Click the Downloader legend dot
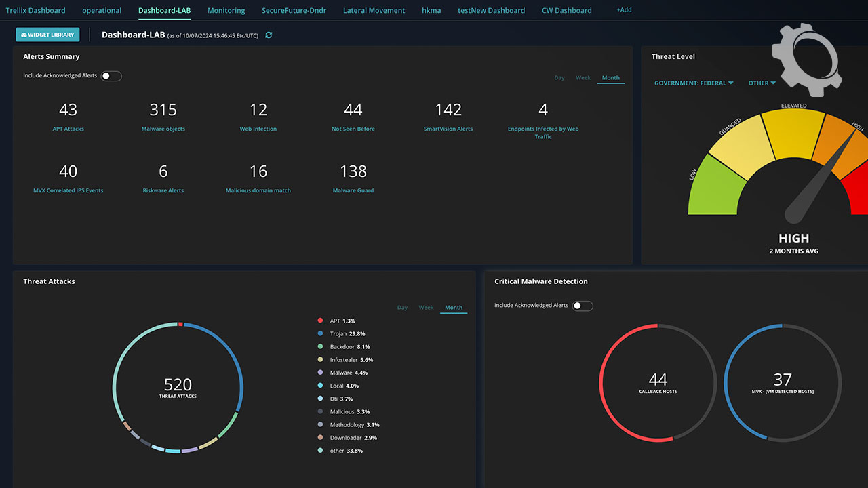Image resolution: width=868 pixels, height=488 pixels. 320,438
